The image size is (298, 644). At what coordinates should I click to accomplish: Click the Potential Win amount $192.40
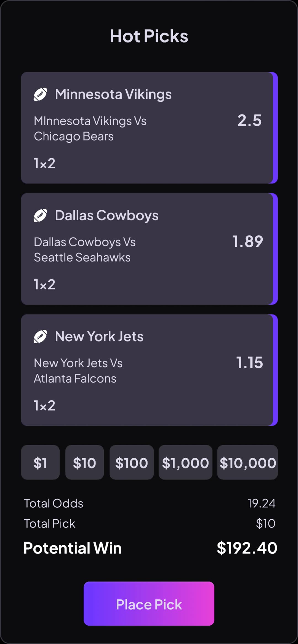tap(247, 548)
